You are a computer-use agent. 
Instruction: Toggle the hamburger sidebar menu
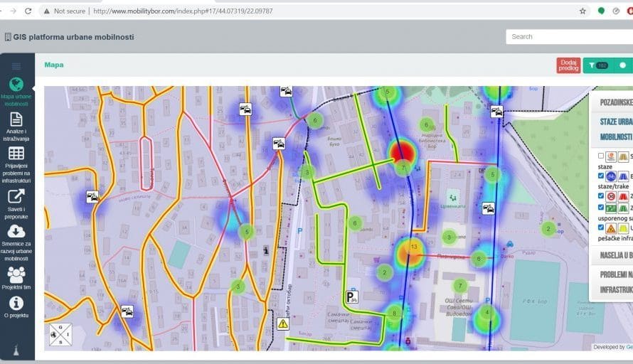point(16,65)
